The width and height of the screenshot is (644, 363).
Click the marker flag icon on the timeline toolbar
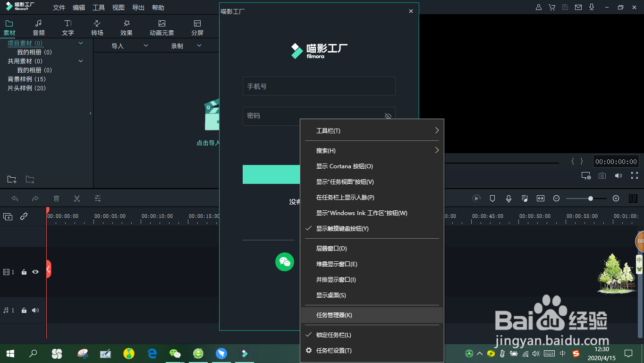point(492,199)
